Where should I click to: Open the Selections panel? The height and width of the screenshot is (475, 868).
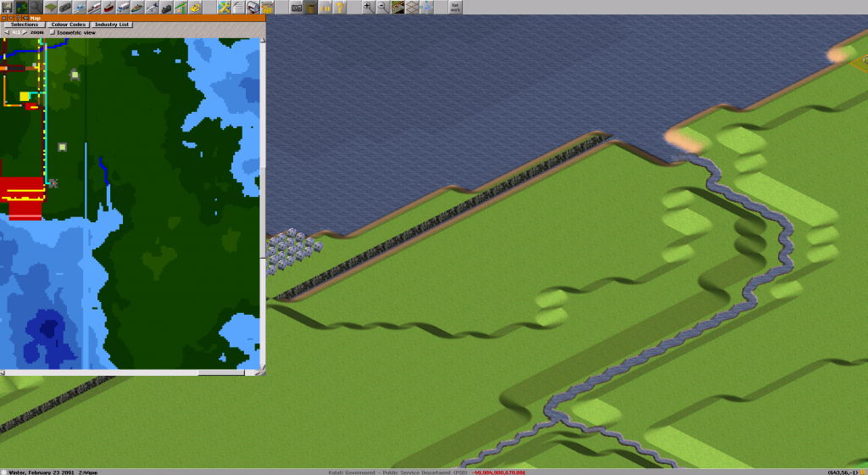(25, 25)
